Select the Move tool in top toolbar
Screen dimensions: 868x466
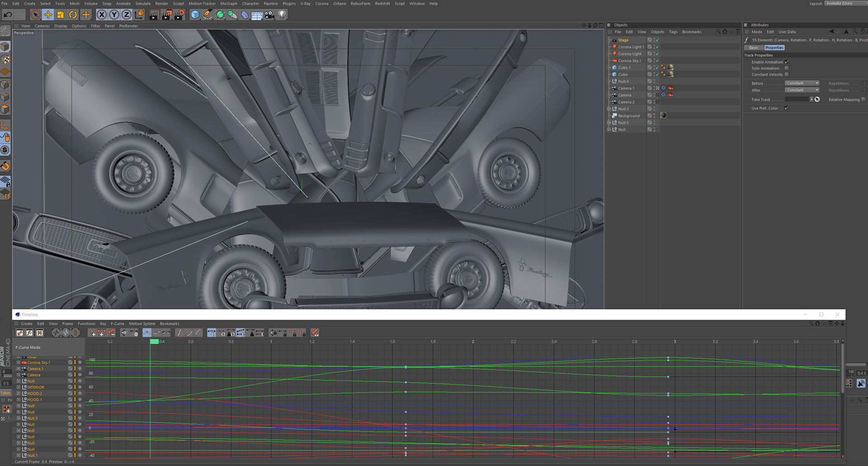pos(48,15)
